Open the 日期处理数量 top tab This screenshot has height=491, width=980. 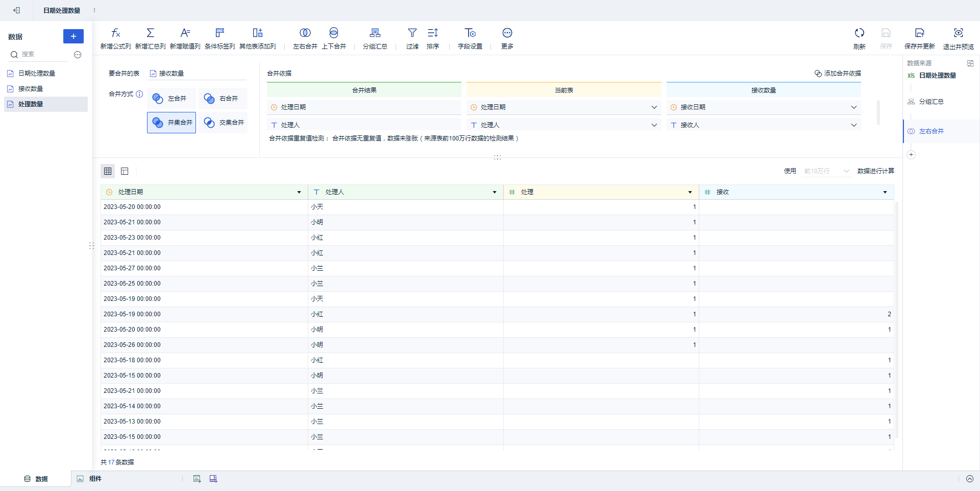(x=62, y=10)
